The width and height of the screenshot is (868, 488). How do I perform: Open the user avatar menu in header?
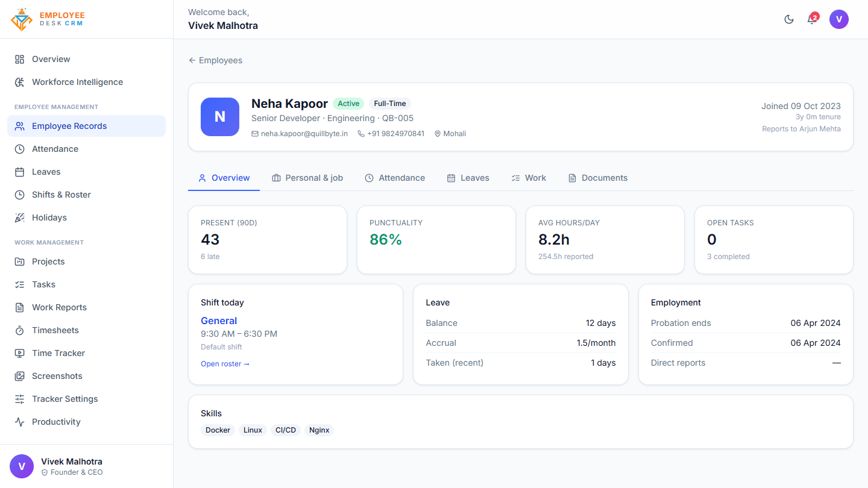click(x=839, y=19)
